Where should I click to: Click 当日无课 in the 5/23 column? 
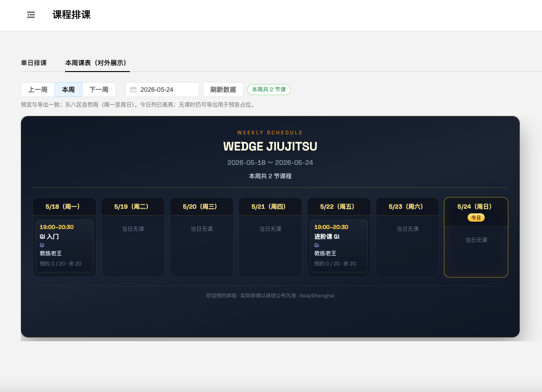pyautogui.click(x=407, y=229)
